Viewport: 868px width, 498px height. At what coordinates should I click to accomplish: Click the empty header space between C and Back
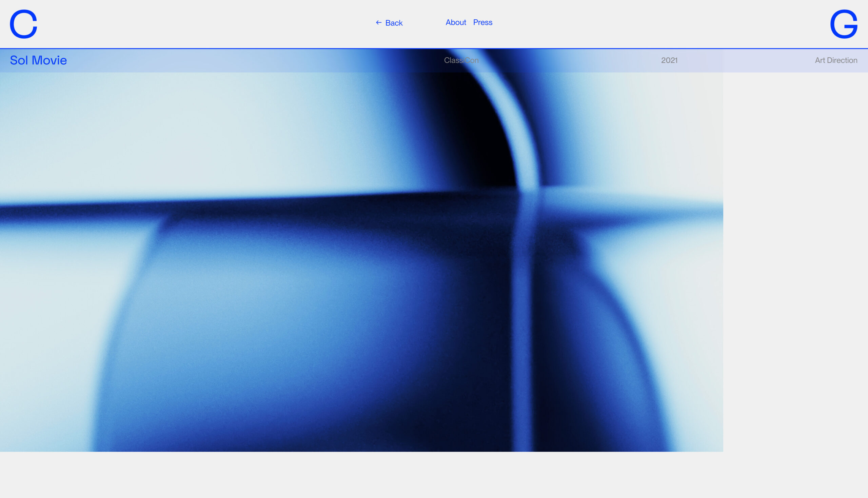(205, 24)
